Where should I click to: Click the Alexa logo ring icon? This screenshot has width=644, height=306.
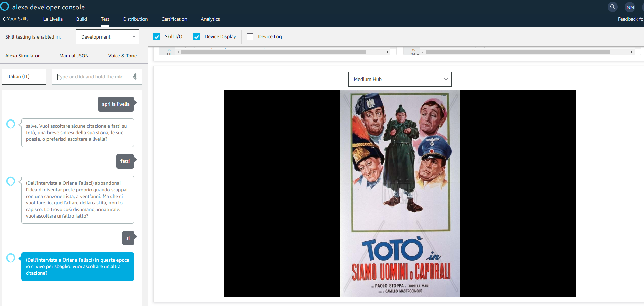4,6
